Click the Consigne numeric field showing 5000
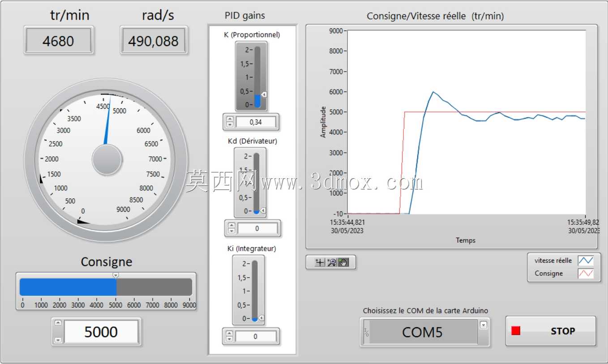Screen dimensions: 608x364 coord(101,332)
